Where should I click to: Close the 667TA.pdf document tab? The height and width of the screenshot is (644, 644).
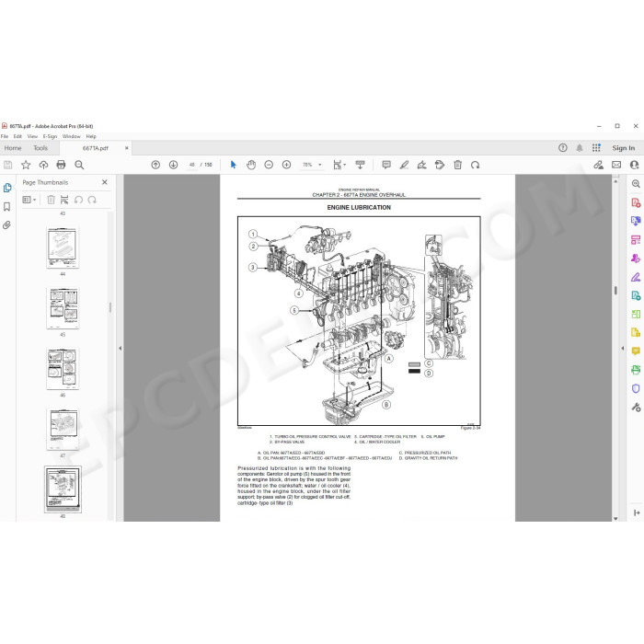[127, 148]
